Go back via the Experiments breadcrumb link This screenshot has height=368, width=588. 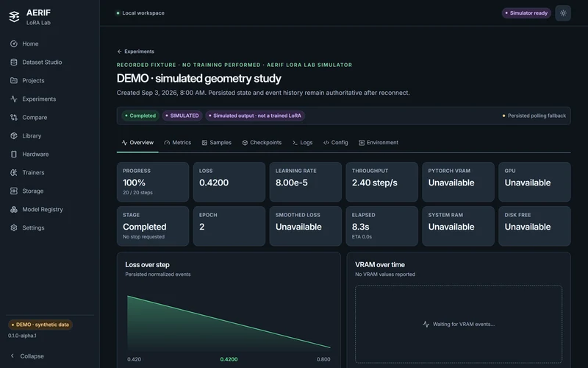(135, 52)
